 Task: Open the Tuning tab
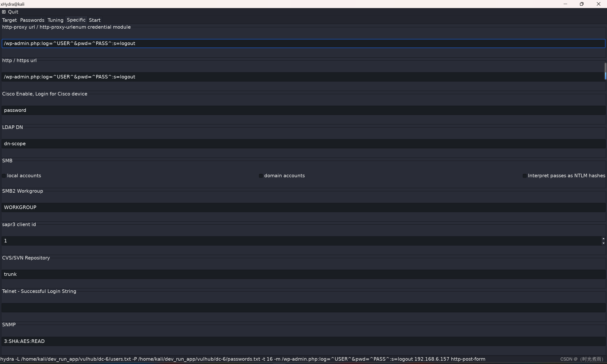(x=56, y=20)
